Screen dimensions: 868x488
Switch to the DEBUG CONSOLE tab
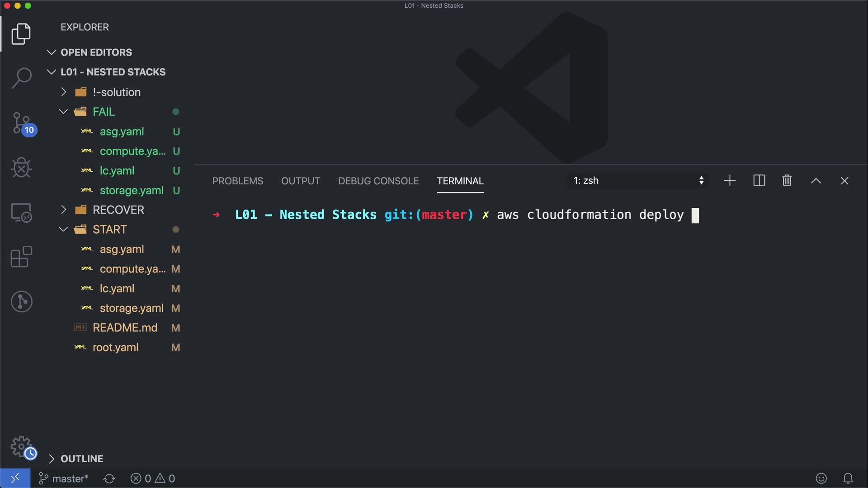click(378, 181)
